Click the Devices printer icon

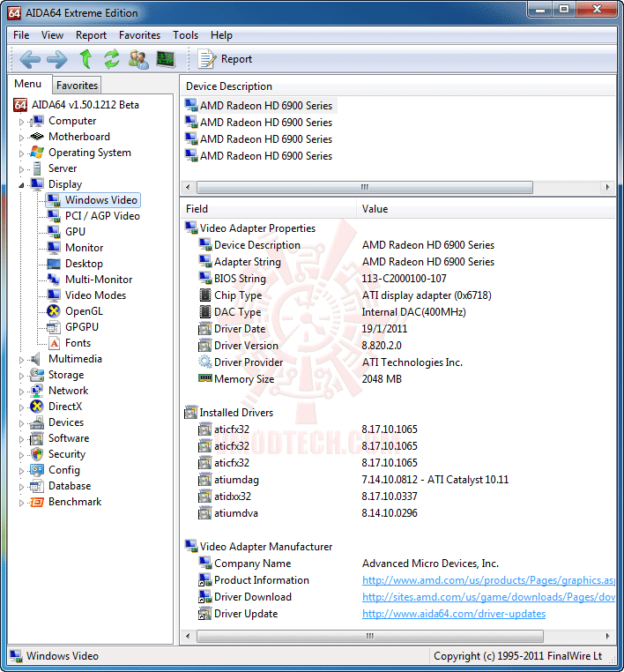(37, 422)
